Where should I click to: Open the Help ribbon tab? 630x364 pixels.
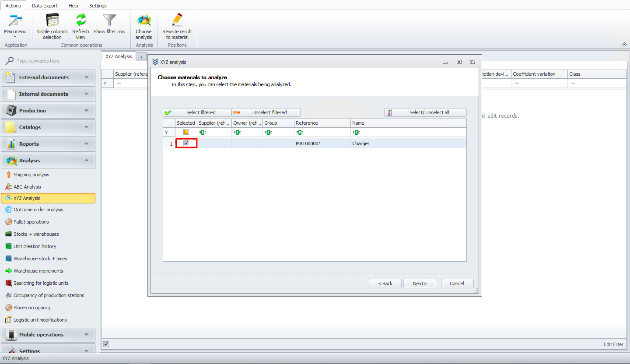[x=73, y=6]
